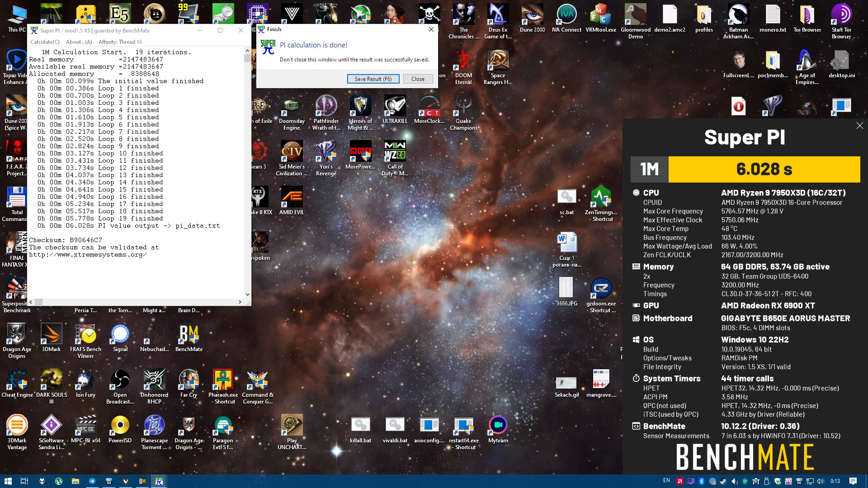Launch Myteam desktop icon

tap(498, 429)
